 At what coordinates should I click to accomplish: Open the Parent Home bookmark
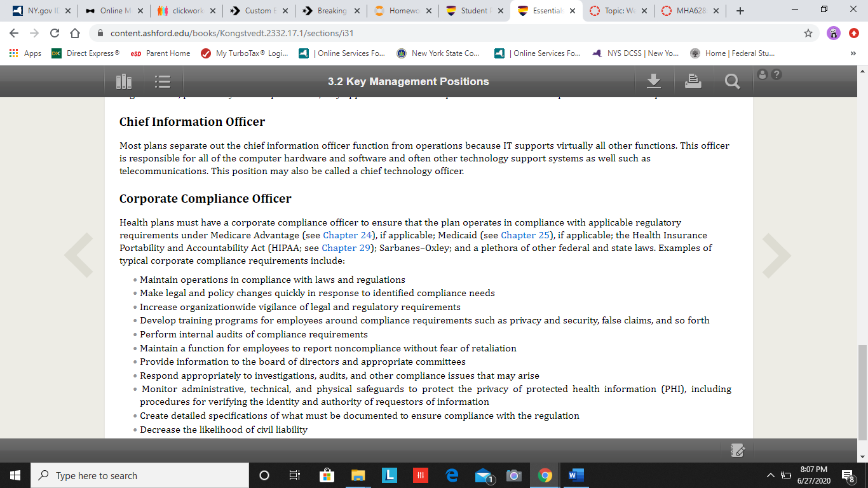tap(160, 53)
